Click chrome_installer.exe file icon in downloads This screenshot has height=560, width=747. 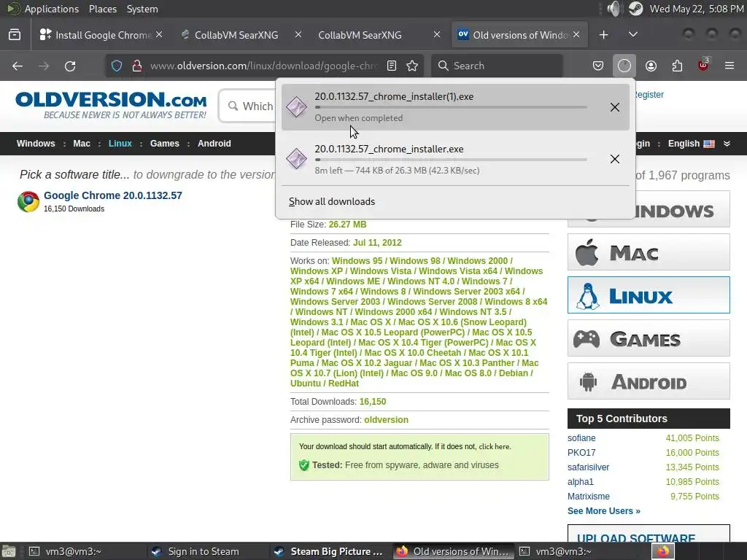pyautogui.click(x=296, y=158)
